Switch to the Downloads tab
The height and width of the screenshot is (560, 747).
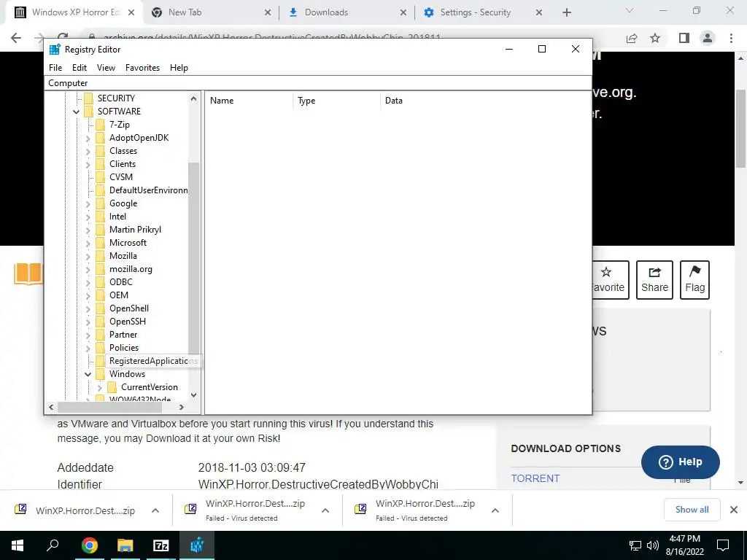pos(326,12)
